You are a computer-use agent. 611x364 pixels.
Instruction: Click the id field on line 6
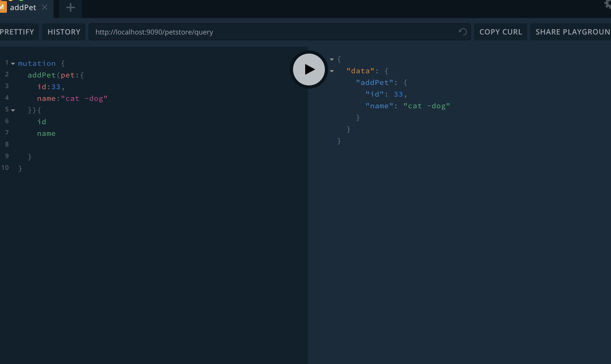click(42, 122)
